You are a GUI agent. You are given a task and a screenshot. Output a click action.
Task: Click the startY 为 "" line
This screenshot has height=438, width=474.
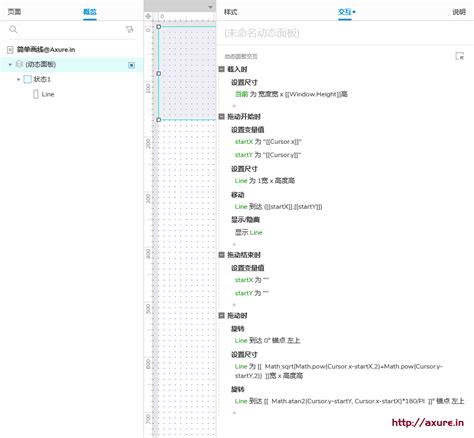[252, 293]
